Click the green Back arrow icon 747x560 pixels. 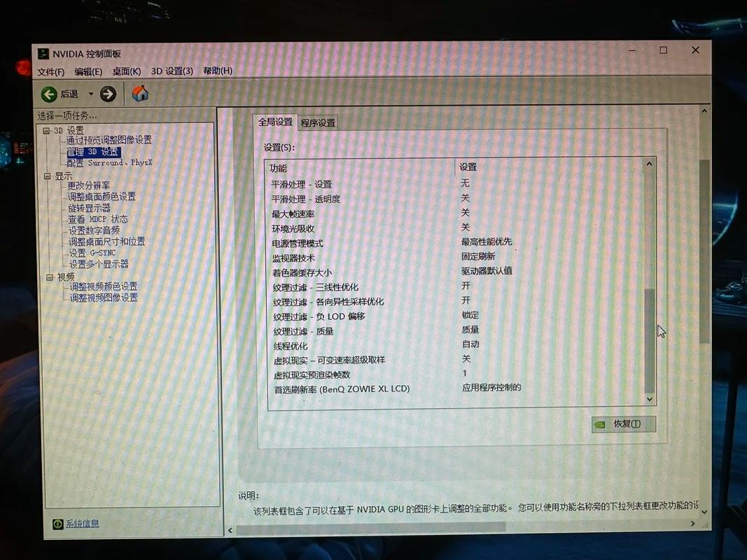[49, 94]
